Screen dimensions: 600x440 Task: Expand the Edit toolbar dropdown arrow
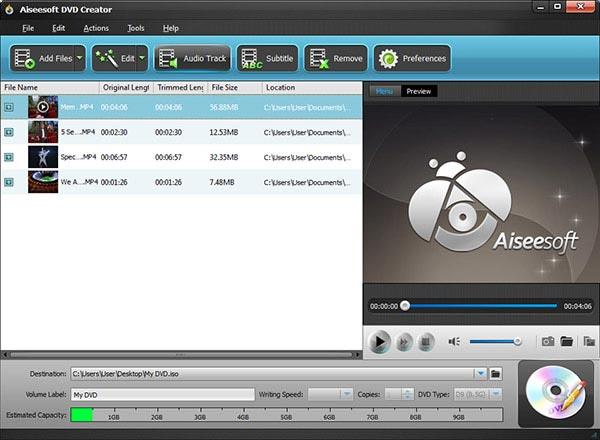[x=142, y=58]
